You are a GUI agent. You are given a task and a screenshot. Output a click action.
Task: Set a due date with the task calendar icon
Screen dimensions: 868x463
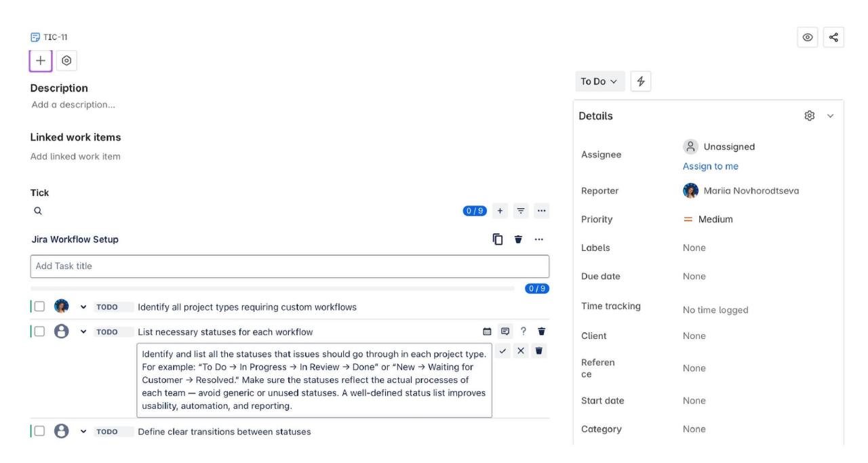click(x=487, y=331)
